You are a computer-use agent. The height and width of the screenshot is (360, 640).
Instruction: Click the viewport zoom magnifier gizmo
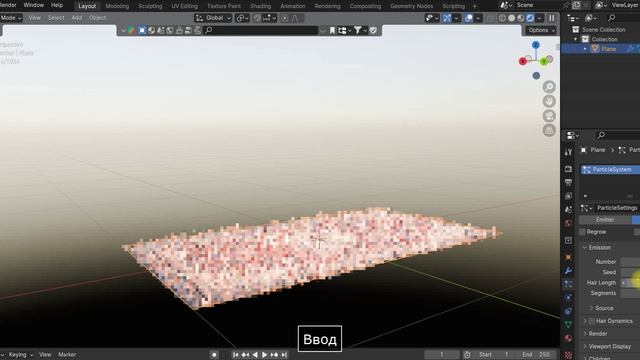coord(549,87)
